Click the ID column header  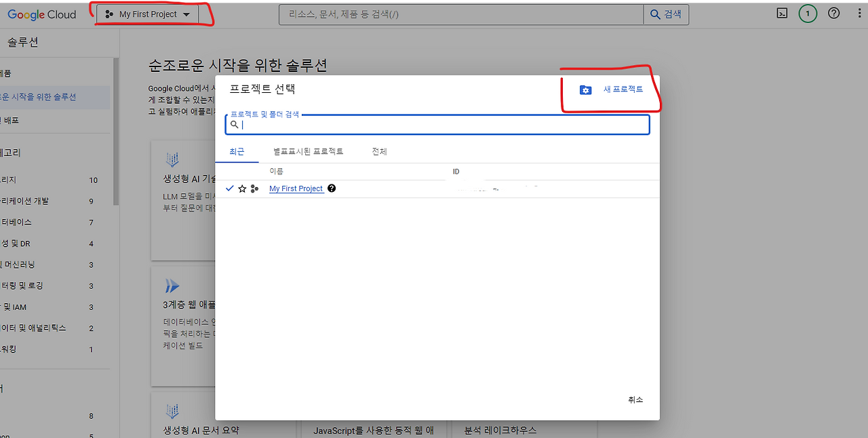tap(456, 172)
